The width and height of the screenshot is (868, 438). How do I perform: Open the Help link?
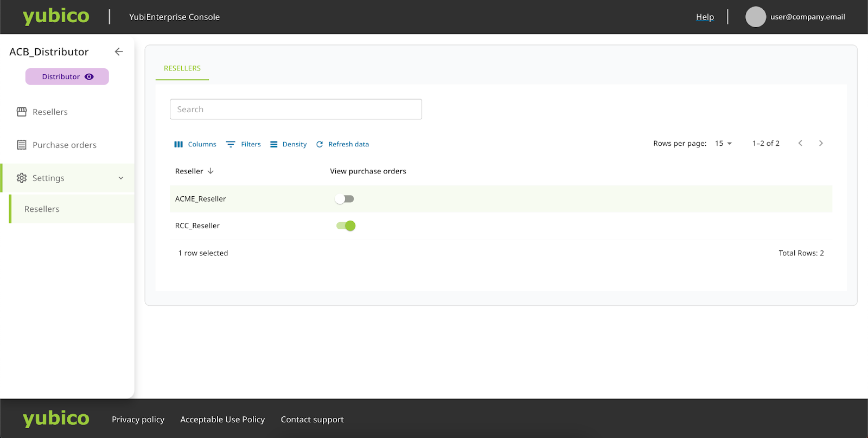pyautogui.click(x=705, y=17)
